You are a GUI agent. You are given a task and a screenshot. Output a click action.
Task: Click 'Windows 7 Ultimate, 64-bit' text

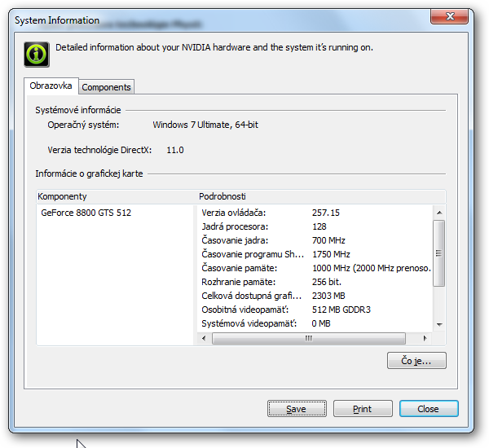205,125
